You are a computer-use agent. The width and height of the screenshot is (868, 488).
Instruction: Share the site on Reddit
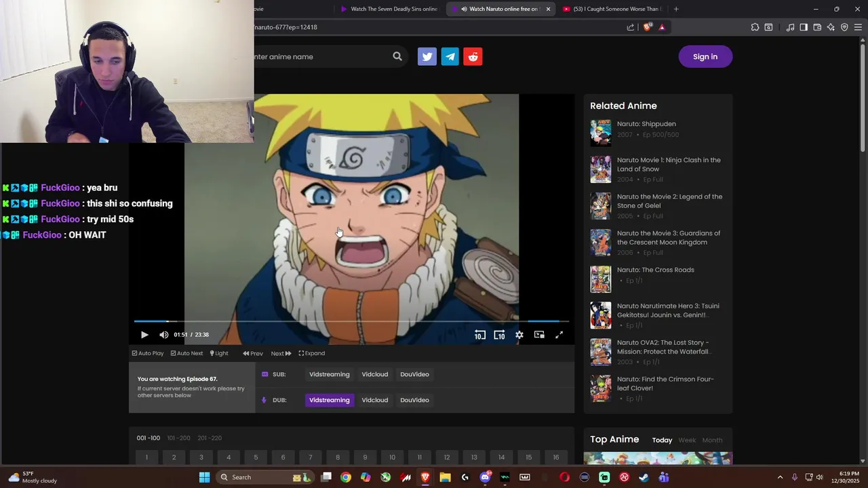click(473, 57)
